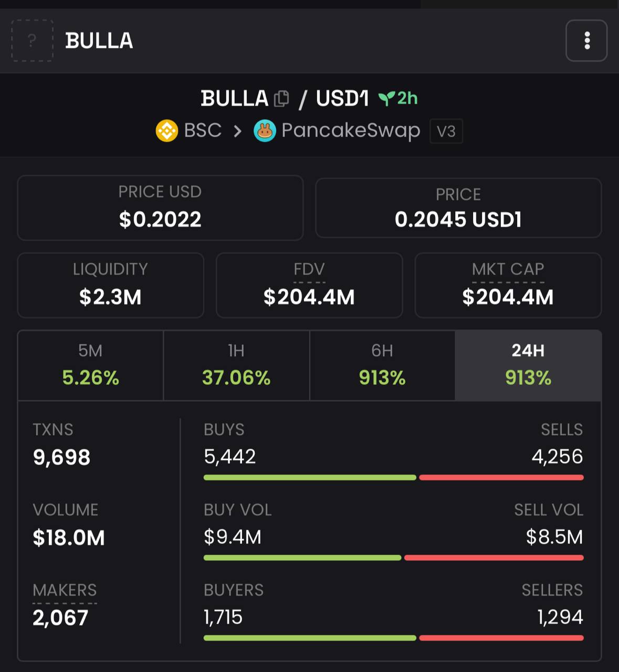
Task: Click the MAKERS label
Action: coord(65,590)
